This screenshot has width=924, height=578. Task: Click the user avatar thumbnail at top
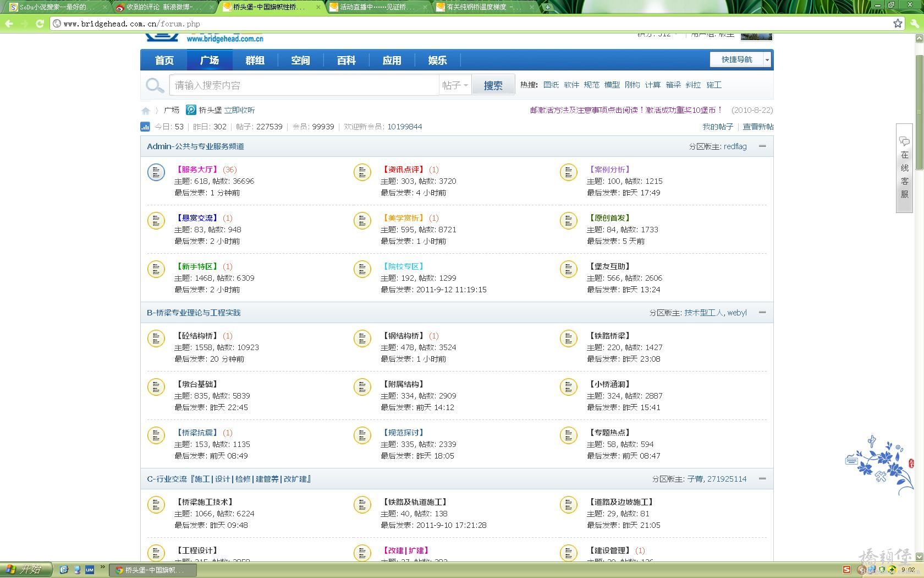pyautogui.click(x=756, y=36)
